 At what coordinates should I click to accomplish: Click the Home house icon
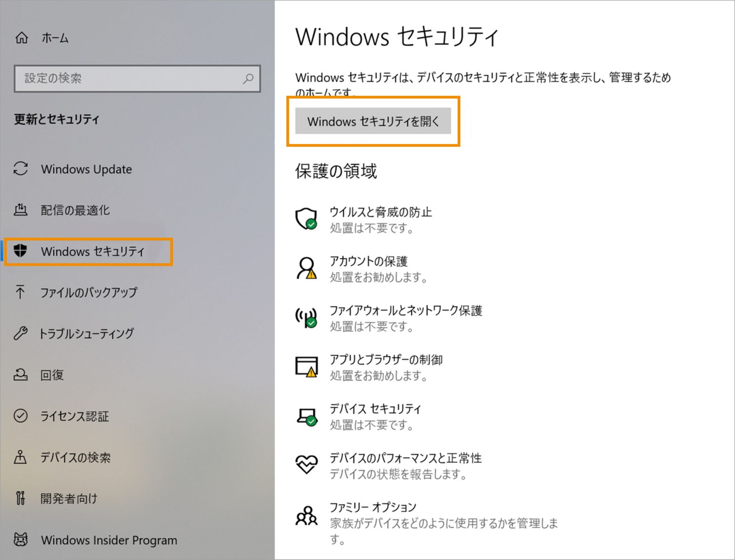click(x=21, y=38)
